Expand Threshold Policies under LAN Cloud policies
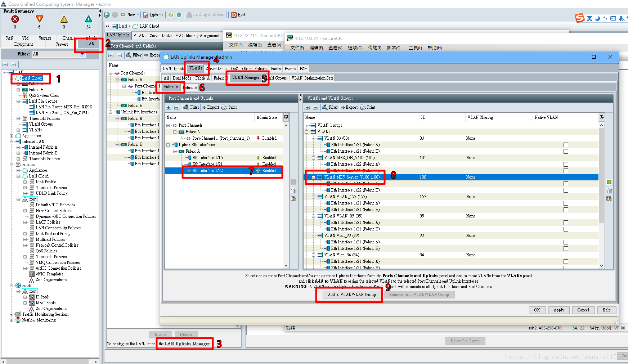 [x=25, y=188]
